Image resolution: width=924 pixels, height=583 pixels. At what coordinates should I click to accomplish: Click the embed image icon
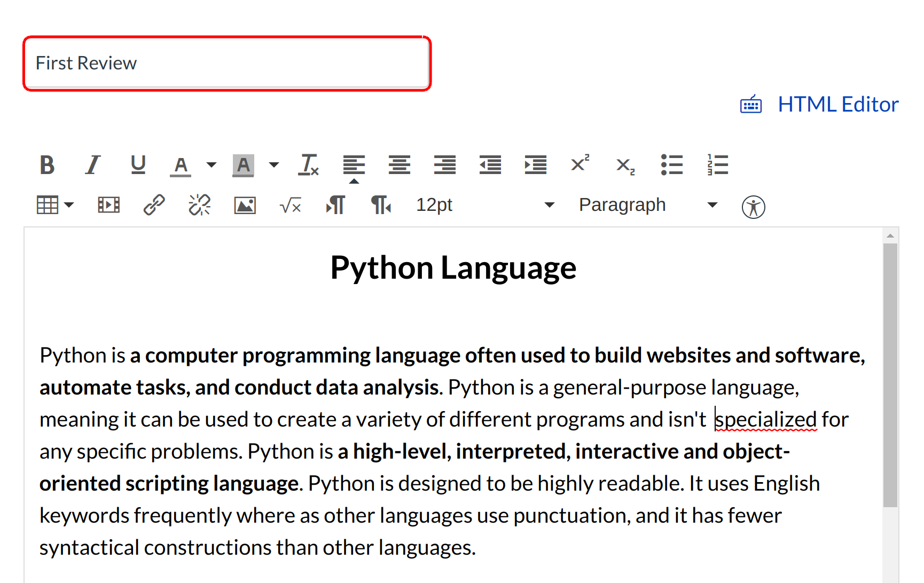coord(245,205)
